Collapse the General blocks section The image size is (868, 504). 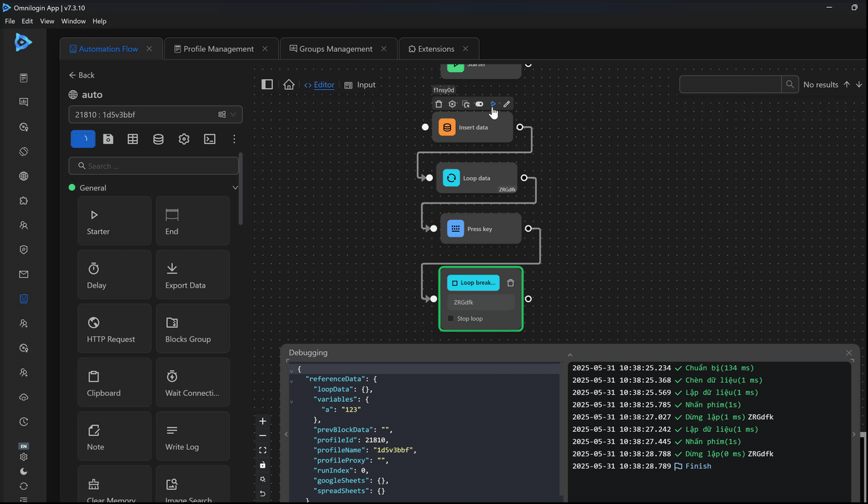click(x=235, y=188)
